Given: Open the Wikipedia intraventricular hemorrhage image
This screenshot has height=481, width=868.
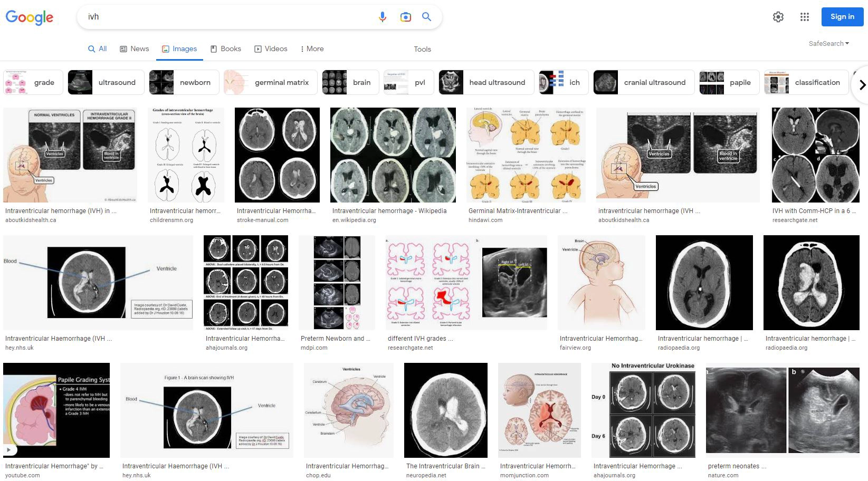Looking at the screenshot, I should [393, 155].
